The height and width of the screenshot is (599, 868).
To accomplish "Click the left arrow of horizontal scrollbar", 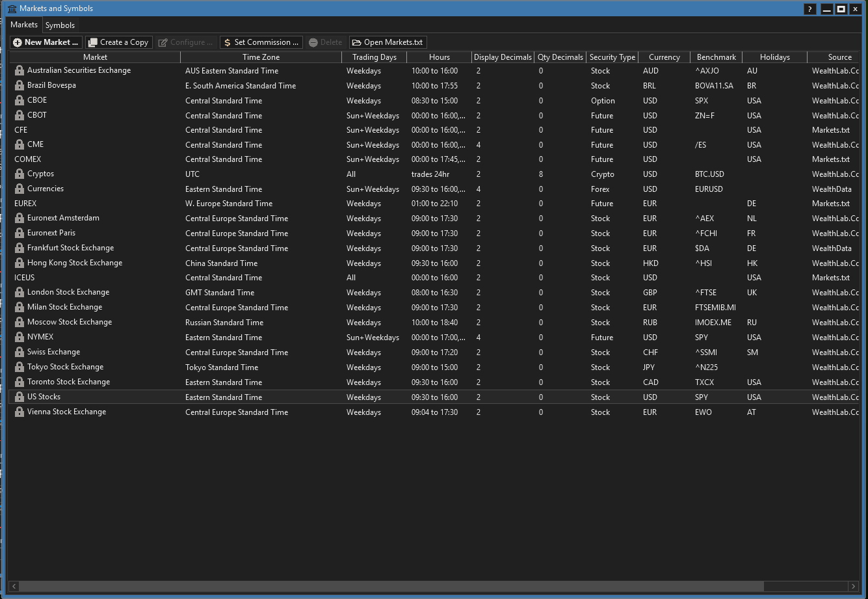I will 14,586.
